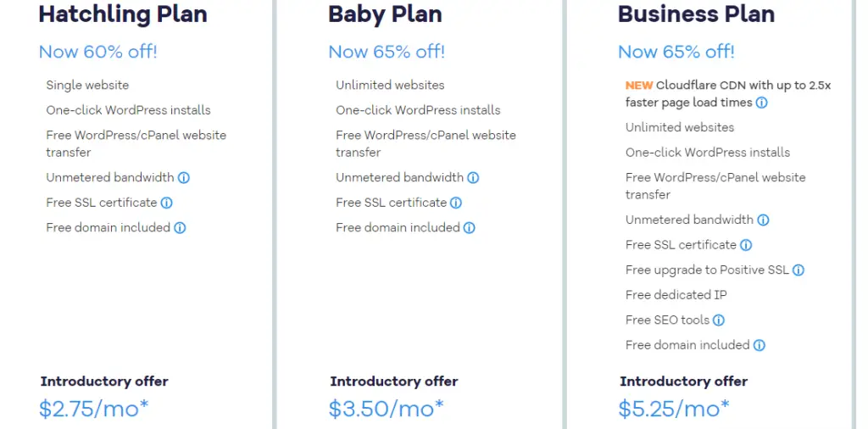Click the Baby Plan Now 65% off! text
The height and width of the screenshot is (429, 868).
click(387, 52)
